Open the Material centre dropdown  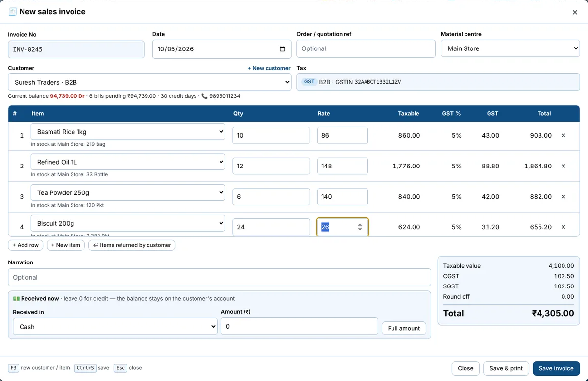point(510,48)
